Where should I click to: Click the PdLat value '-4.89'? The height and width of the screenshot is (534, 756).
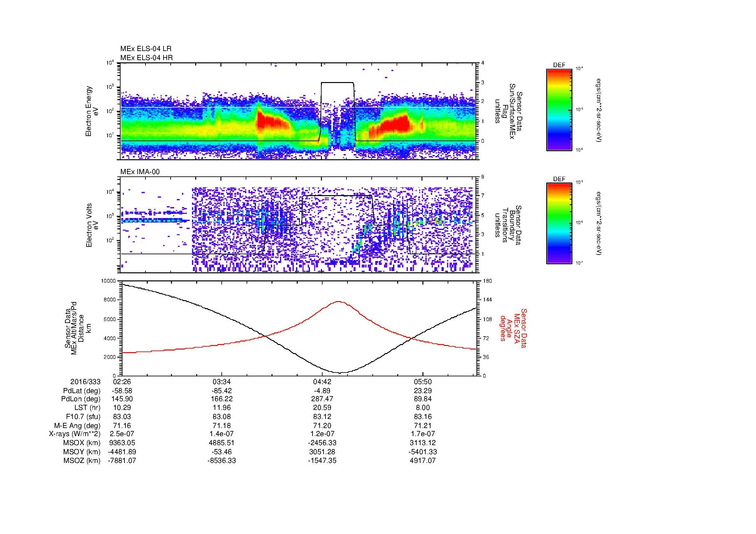[322, 391]
